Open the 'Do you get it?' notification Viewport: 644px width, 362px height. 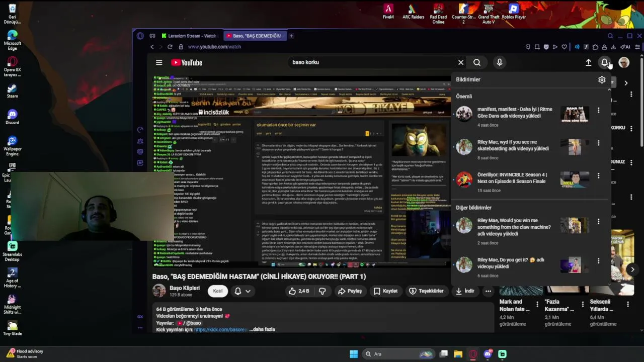click(523, 267)
